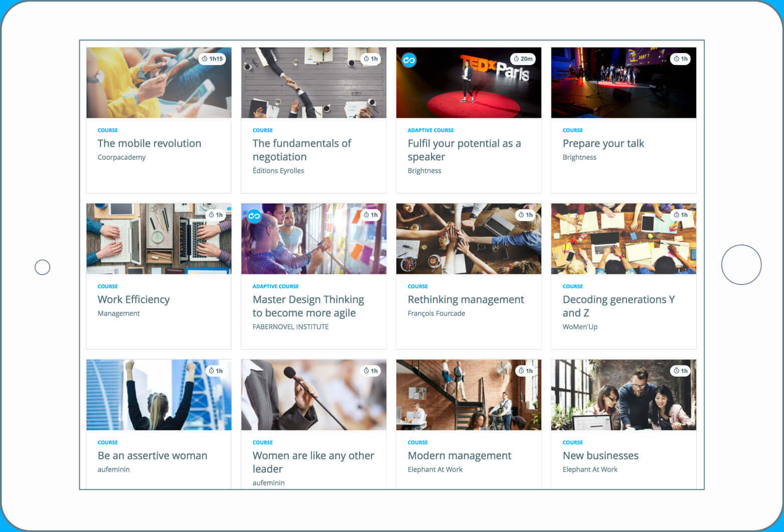Click the 1h15 duration badge on The mobile revolution

(x=213, y=59)
